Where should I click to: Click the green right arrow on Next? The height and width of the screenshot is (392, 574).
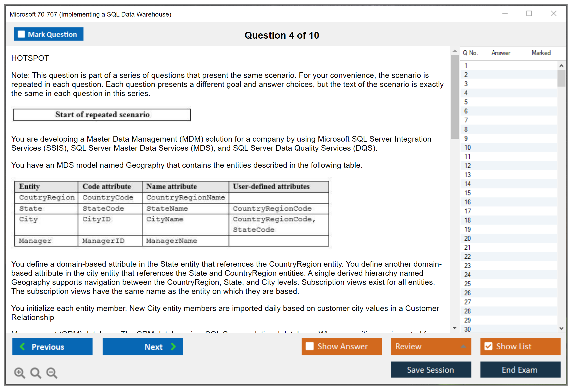[173, 346]
